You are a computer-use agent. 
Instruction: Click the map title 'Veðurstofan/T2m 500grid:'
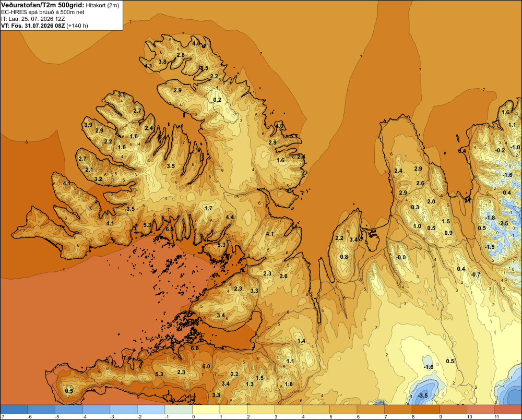tap(43, 5)
